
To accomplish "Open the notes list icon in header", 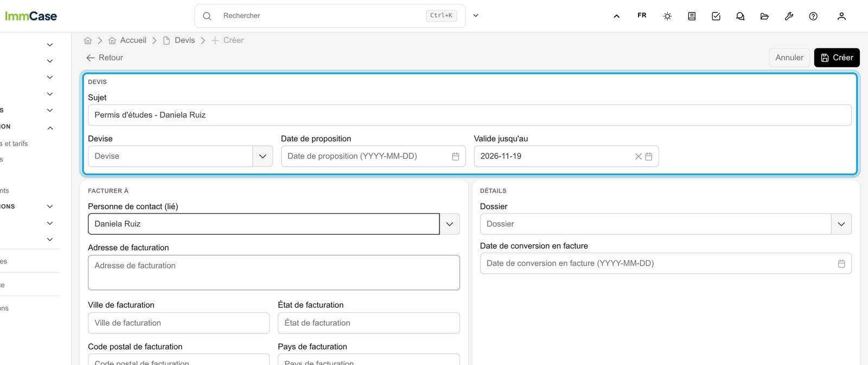I will pos(692,16).
